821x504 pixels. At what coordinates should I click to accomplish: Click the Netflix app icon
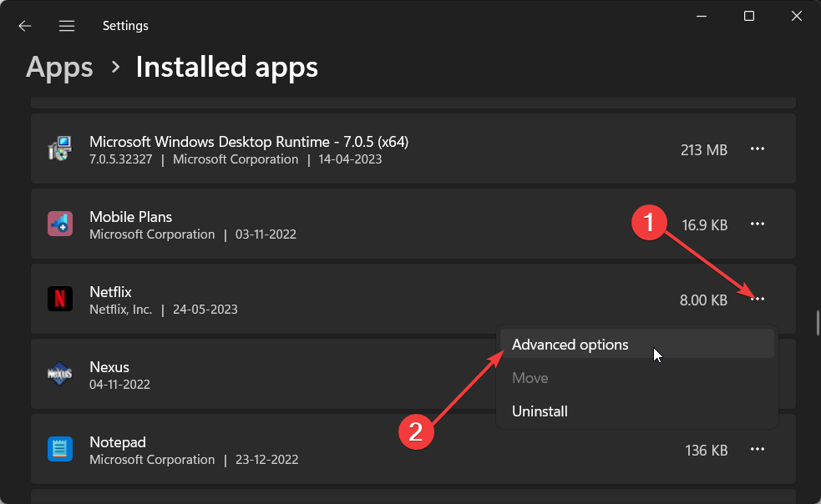[59, 299]
